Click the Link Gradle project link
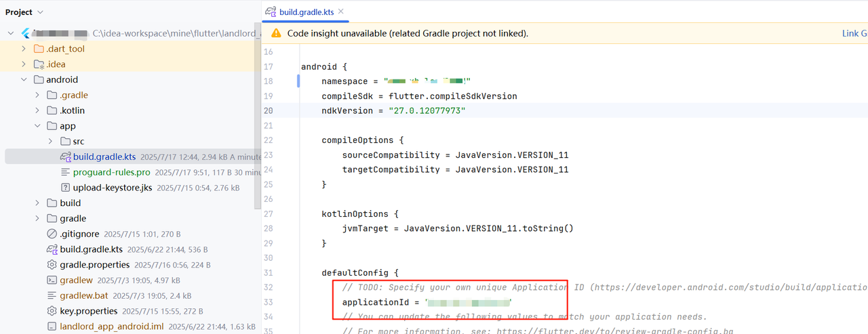 click(854, 33)
